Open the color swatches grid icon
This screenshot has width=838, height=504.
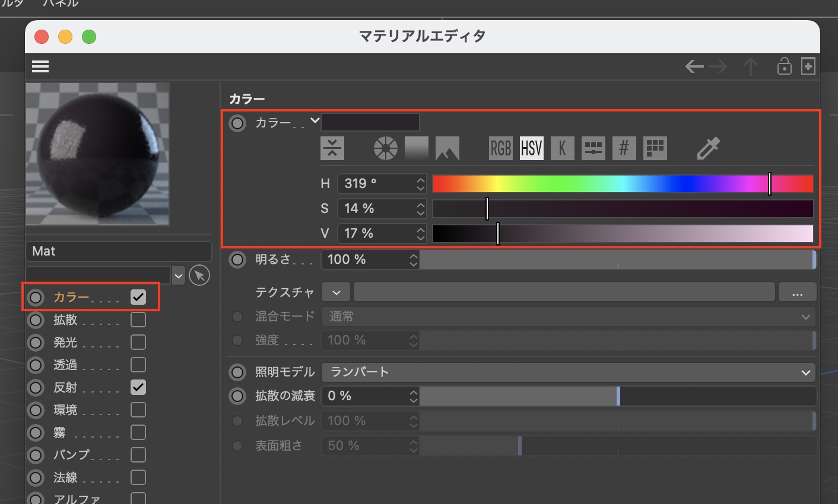pyautogui.click(x=655, y=148)
